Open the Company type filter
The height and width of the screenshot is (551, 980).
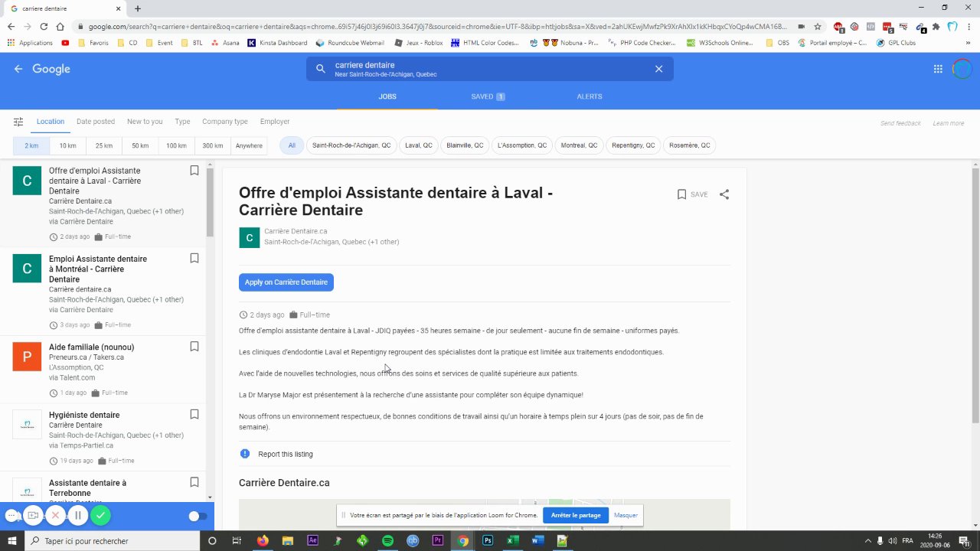click(x=225, y=122)
